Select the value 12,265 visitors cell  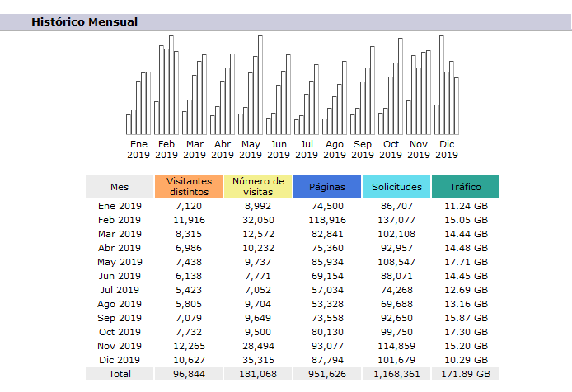pos(189,346)
